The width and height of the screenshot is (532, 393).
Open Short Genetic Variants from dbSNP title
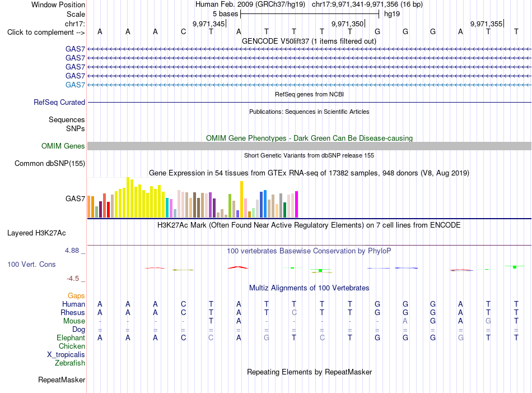click(309, 155)
